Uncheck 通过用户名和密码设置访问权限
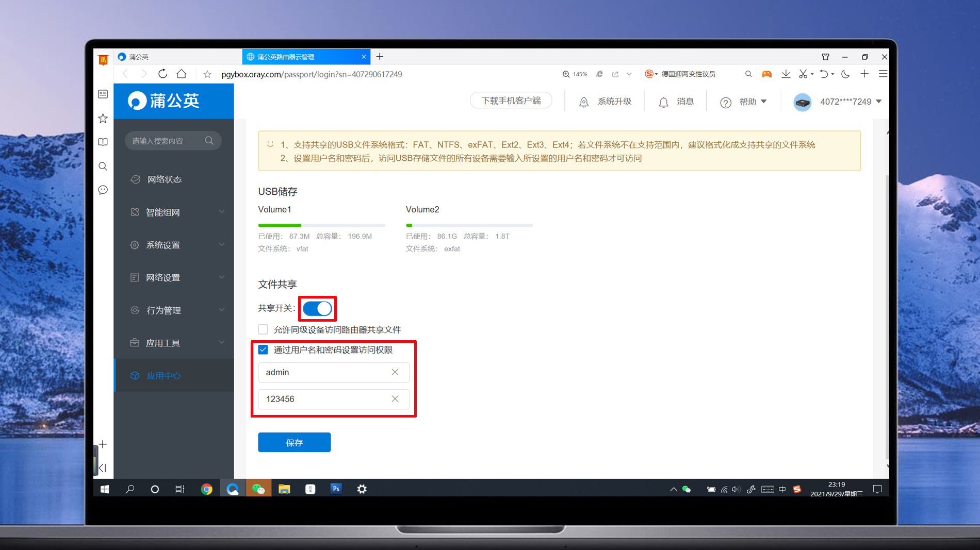980x550 pixels. [x=263, y=349]
